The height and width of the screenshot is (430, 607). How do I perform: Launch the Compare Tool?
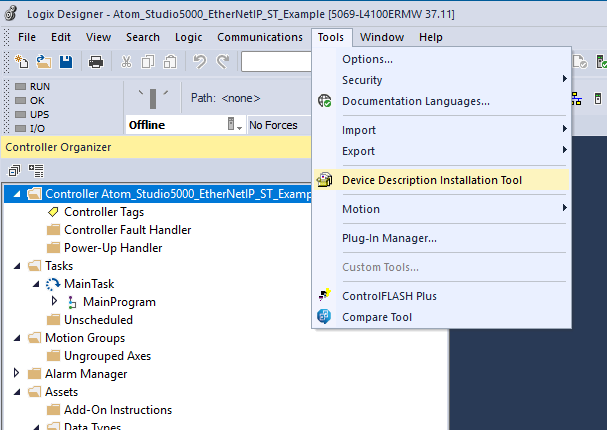click(x=376, y=317)
